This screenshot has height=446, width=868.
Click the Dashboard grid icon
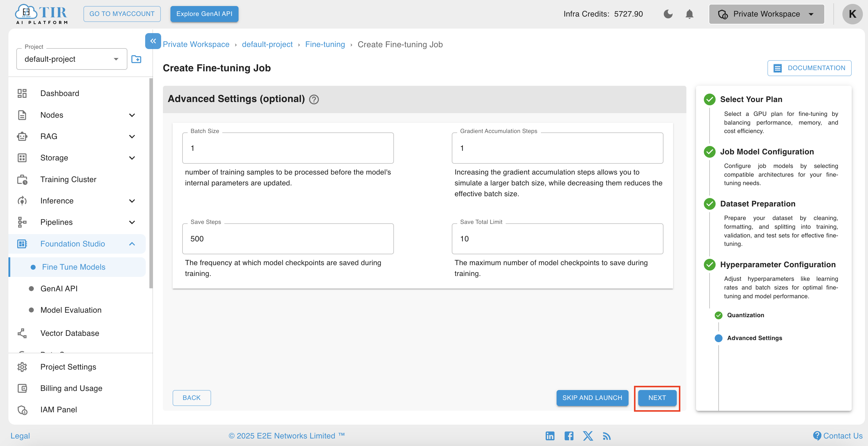(22, 93)
